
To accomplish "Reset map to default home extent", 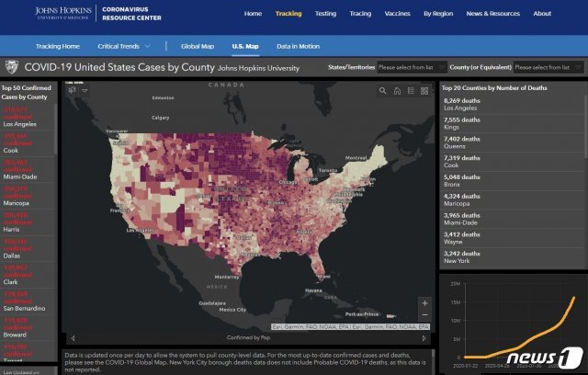I will (397, 91).
